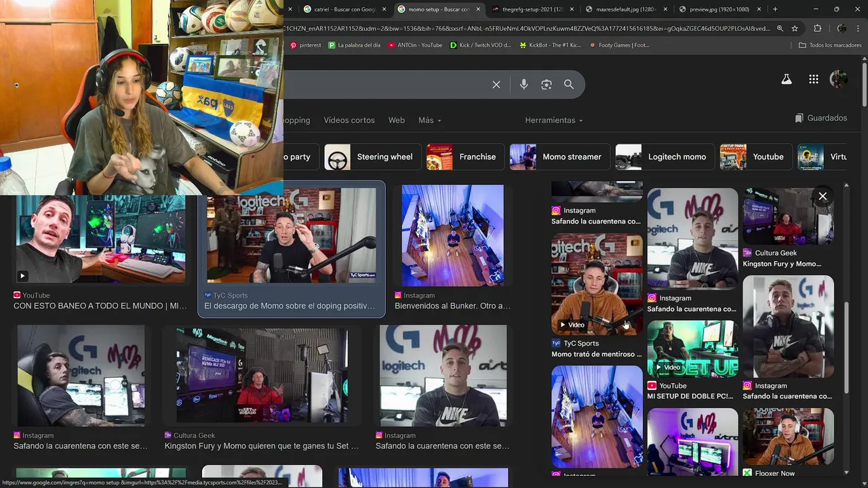Viewport: 868px width, 488px height.
Task: Open YouTube thumbnail CON ESTO BANEO A TODO
Action: (100, 239)
